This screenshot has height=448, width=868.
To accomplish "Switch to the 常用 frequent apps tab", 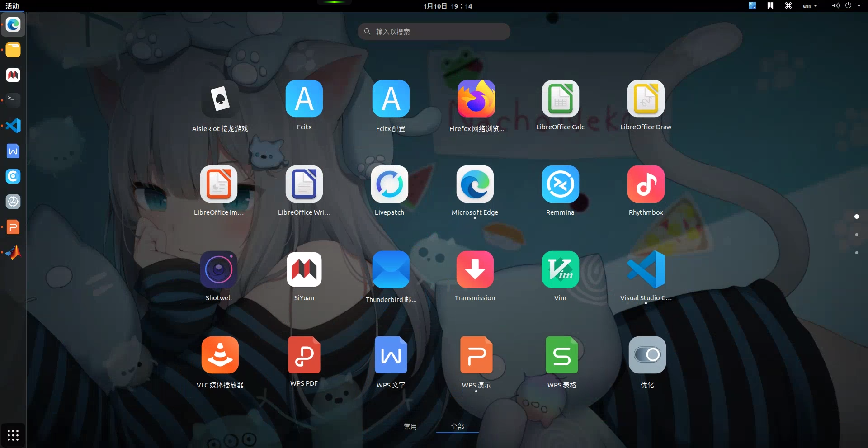I will click(x=410, y=426).
